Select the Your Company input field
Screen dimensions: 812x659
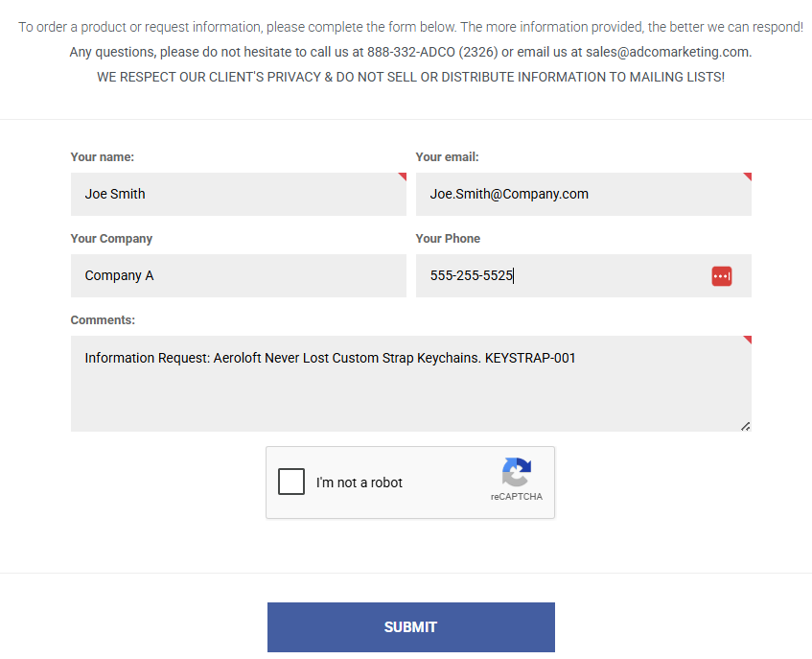point(239,275)
